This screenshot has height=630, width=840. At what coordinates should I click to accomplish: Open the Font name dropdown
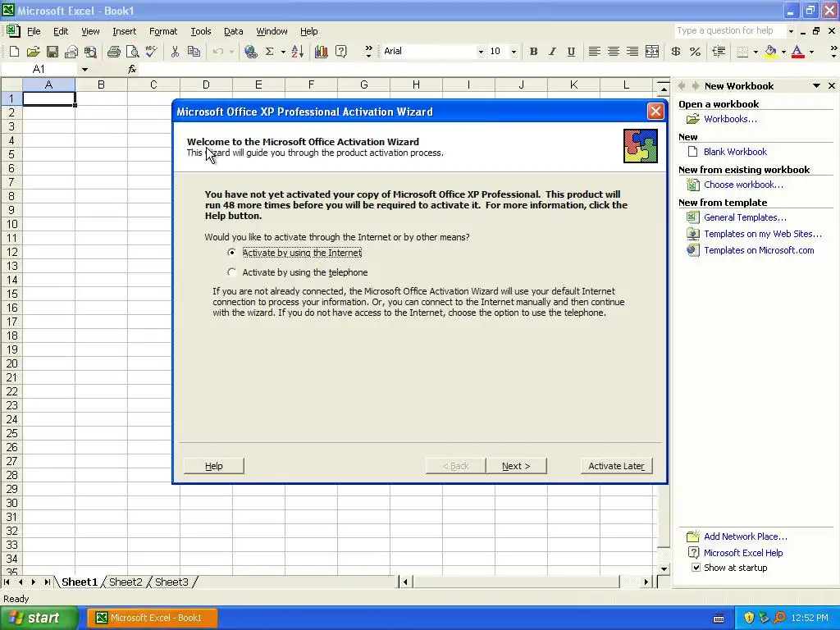(481, 52)
